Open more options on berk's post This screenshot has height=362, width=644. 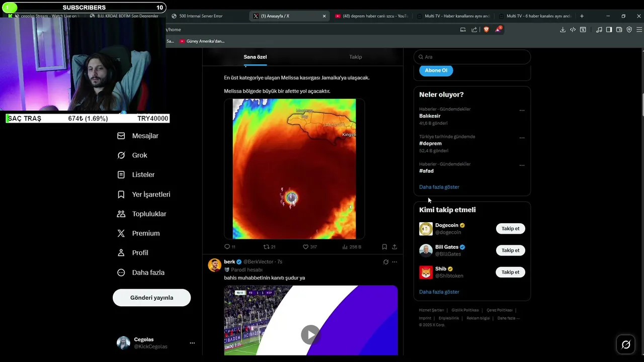(394, 262)
